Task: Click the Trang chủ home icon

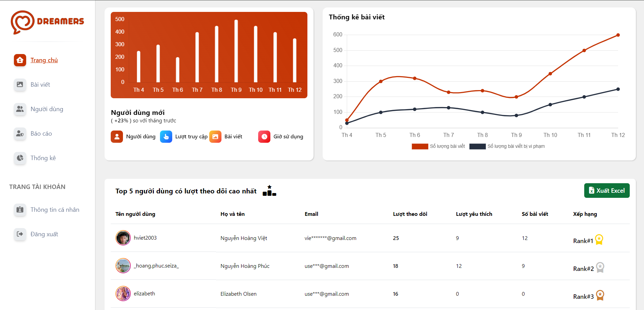Action: click(20, 60)
